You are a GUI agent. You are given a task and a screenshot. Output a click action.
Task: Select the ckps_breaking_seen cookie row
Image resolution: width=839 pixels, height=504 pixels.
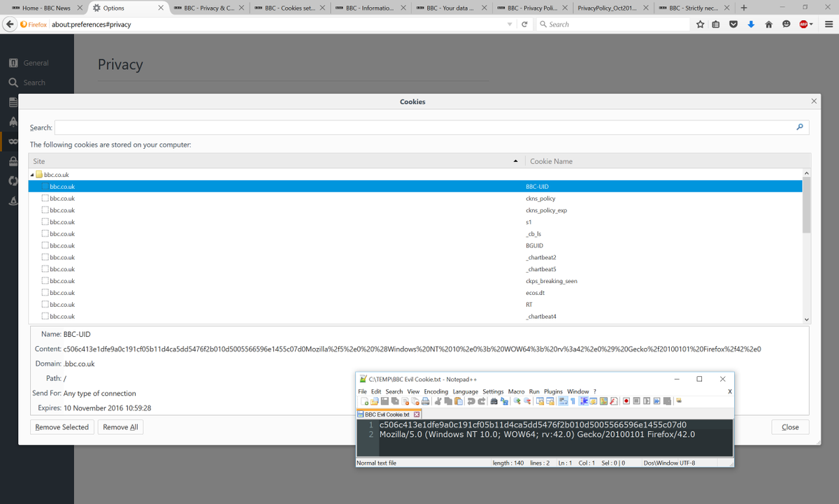(x=416, y=281)
